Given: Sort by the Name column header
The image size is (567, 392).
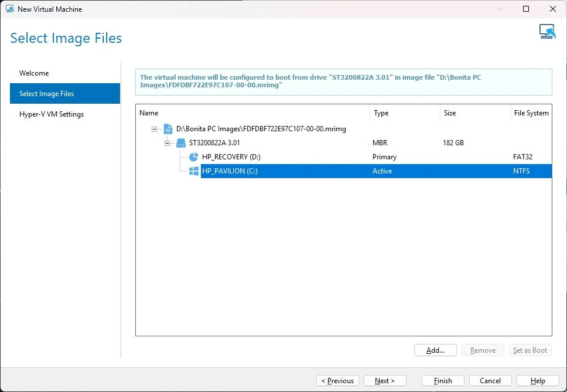Looking at the screenshot, I should [x=253, y=113].
